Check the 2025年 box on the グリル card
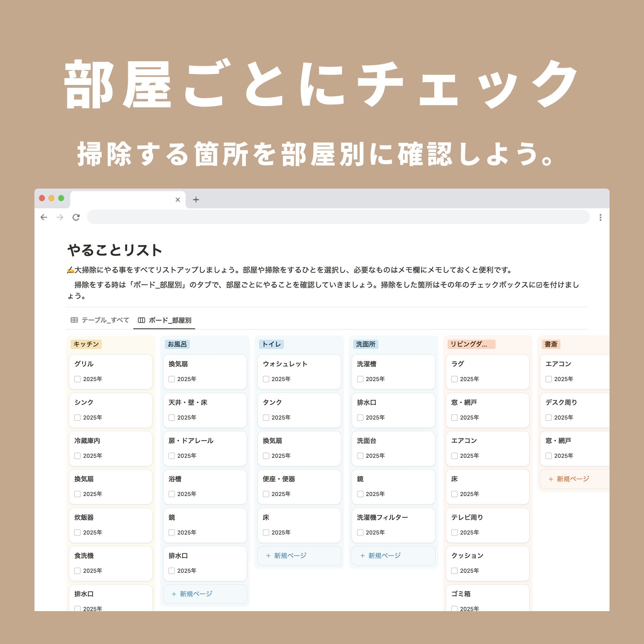 tap(77, 379)
